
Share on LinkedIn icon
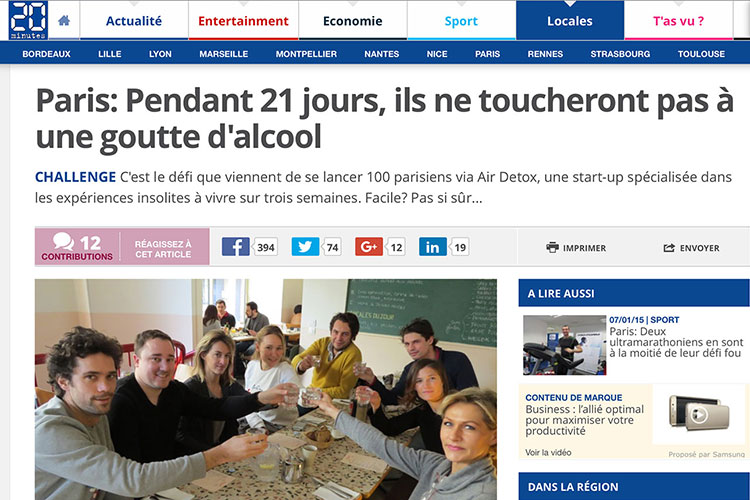[433, 247]
